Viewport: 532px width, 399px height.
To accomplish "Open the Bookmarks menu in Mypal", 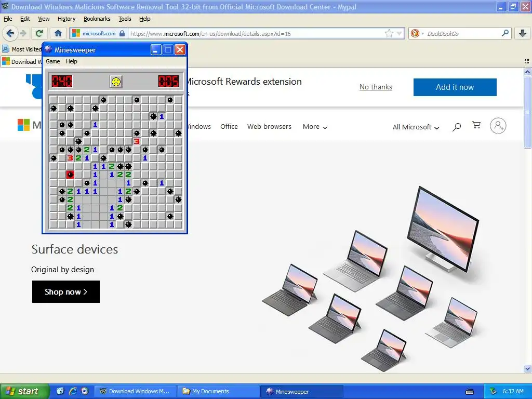I will (x=97, y=19).
